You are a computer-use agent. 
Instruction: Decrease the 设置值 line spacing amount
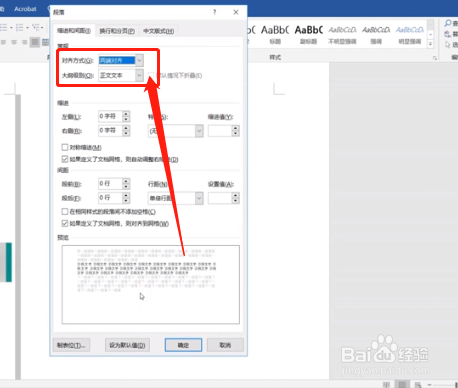click(x=236, y=201)
